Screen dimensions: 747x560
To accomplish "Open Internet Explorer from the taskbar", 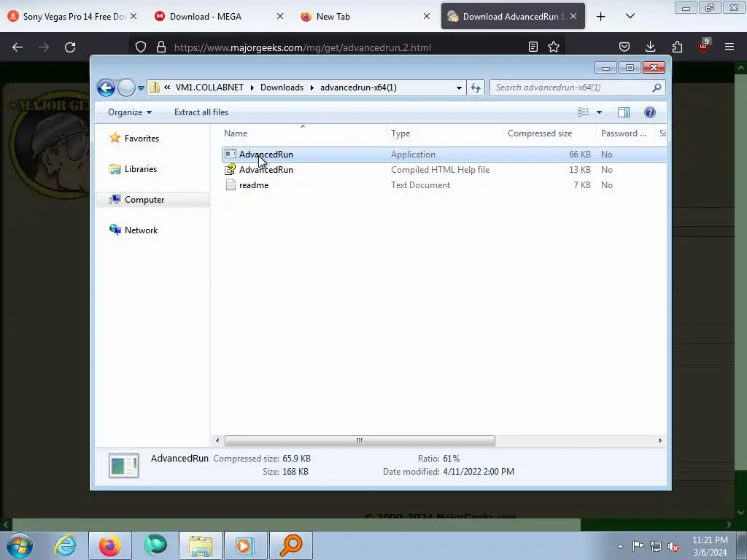I will 65,545.
